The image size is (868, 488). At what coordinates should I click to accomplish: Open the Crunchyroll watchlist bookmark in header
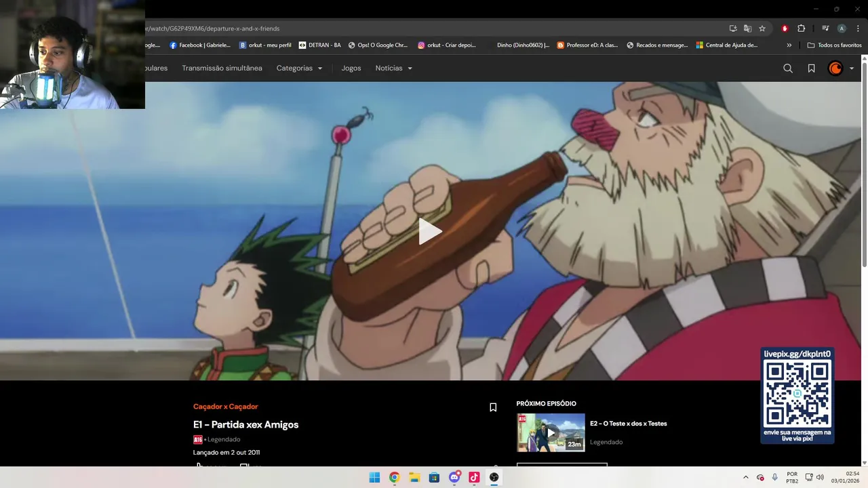pyautogui.click(x=811, y=68)
